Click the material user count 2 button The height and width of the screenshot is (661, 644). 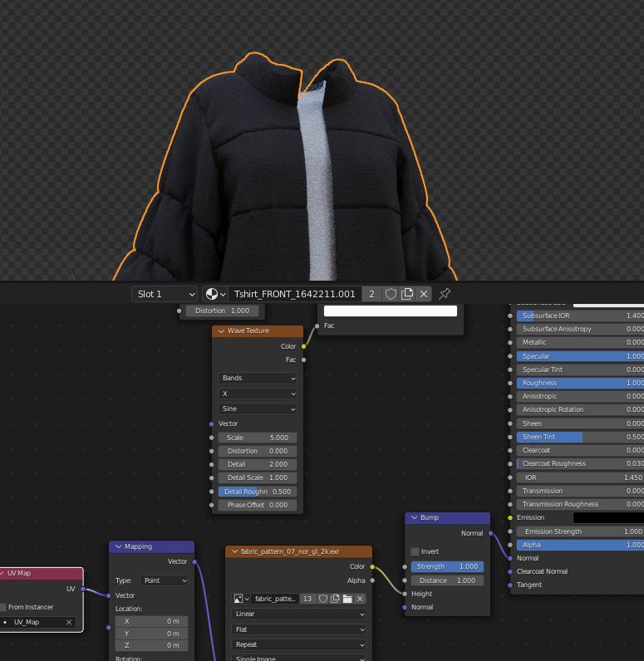tap(371, 294)
